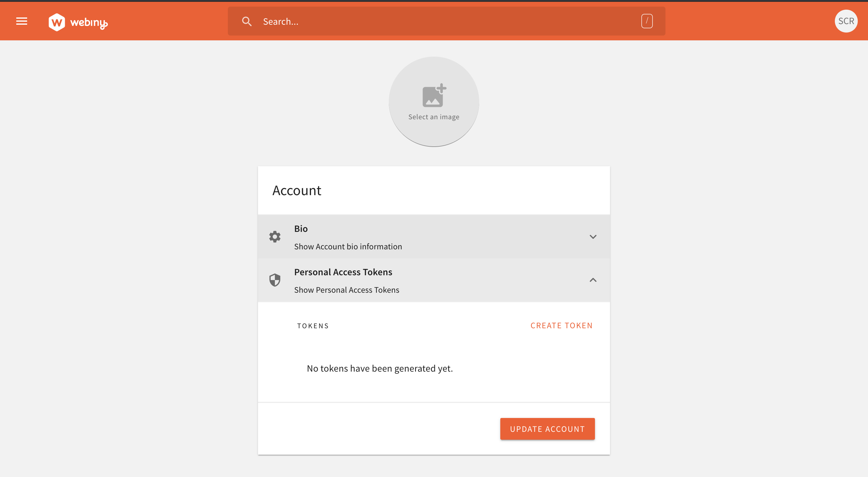Click the Select an image text
Image resolution: width=868 pixels, height=477 pixels.
click(x=434, y=117)
